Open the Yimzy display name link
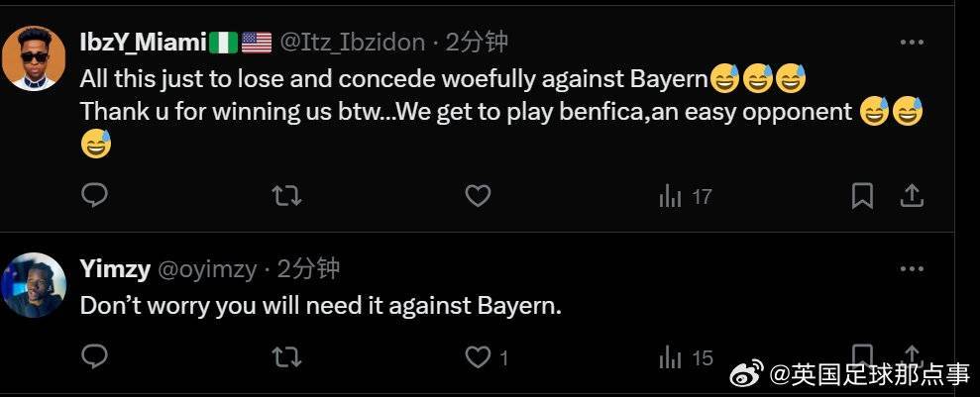The image size is (980, 397). point(115,268)
